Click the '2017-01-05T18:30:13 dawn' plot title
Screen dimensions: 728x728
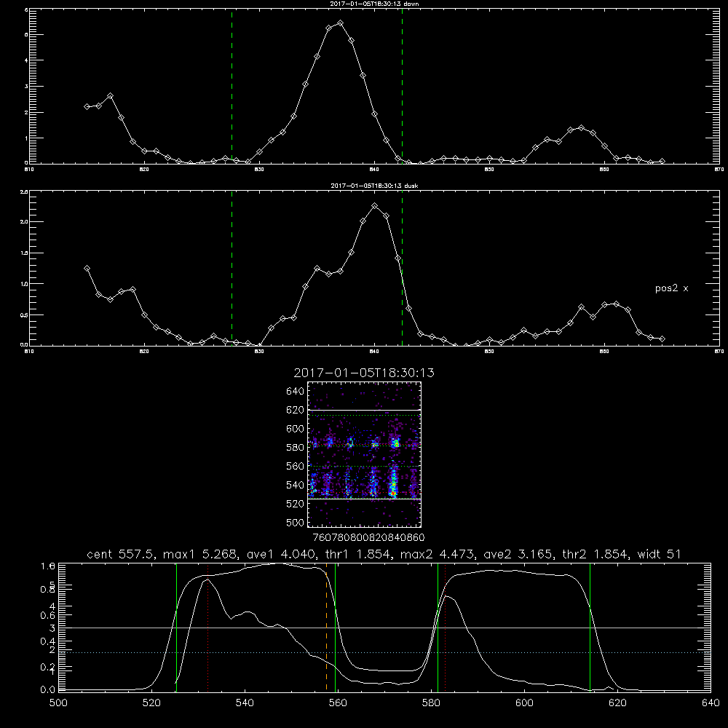tap(374, 4)
